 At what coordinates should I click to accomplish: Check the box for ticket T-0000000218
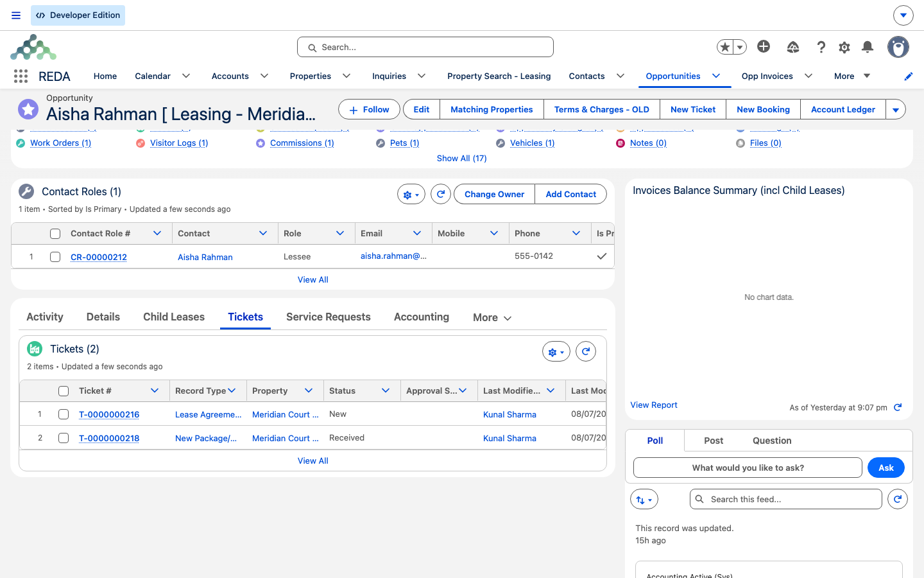[x=64, y=438]
